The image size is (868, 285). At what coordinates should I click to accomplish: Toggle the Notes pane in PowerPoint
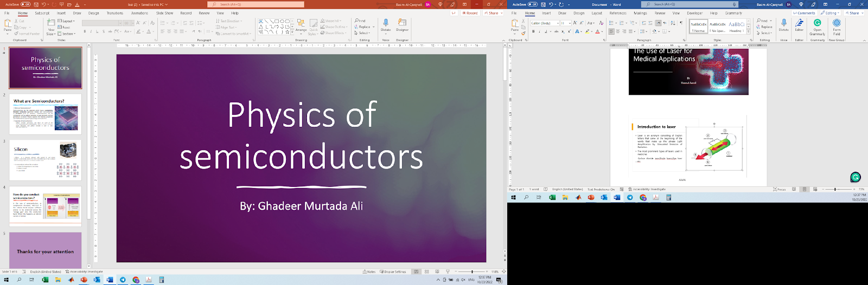(x=369, y=271)
